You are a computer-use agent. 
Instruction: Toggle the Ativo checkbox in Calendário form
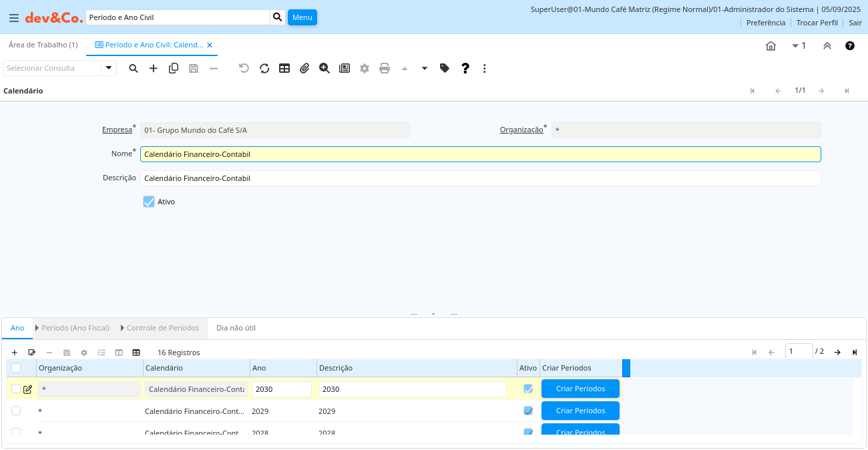[149, 202]
